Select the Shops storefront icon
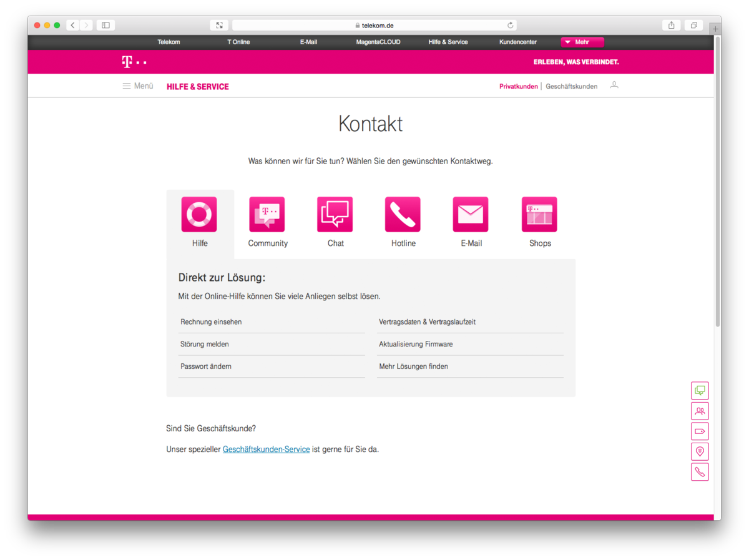Screen dimensions: 749x560 click(539, 214)
